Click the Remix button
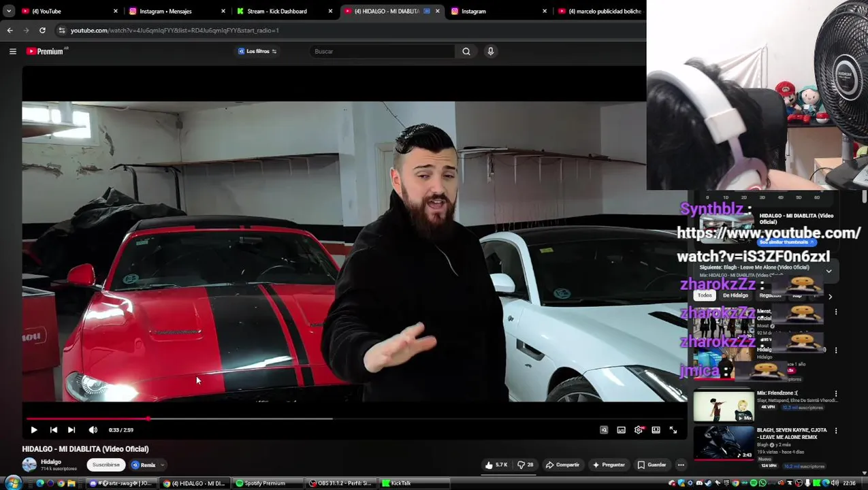 pyautogui.click(x=144, y=465)
